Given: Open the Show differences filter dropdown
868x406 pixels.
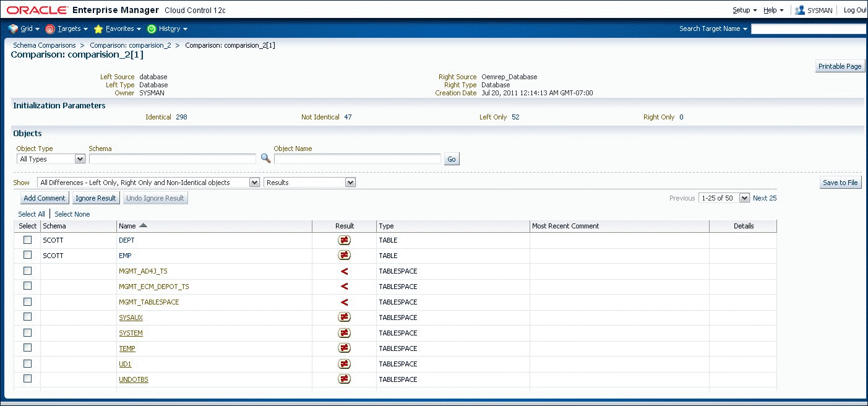Looking at the screenshot, I should pyautogui.click(x=148, y=183).
